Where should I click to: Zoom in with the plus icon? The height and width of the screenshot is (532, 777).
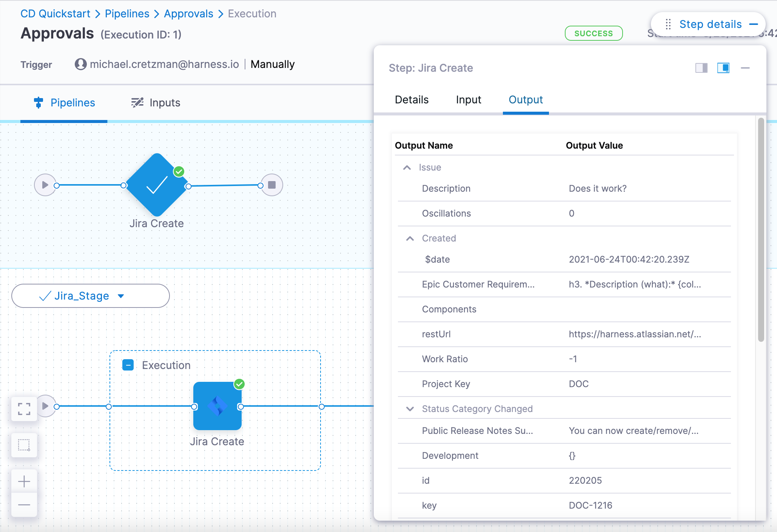tap(24, 481)
